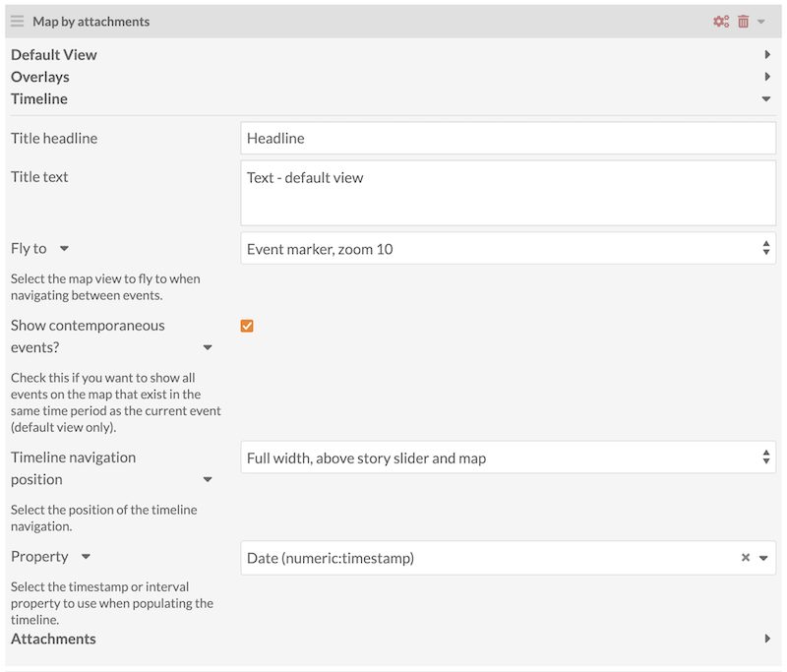Click the Title headline label
The width and height of the screenshot is (787, 672).
point(54,138)
